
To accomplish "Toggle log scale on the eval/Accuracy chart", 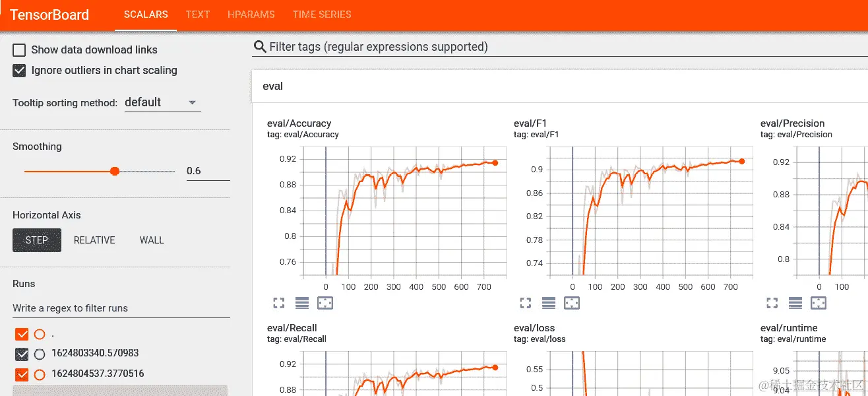I will [x=302, y=303].
